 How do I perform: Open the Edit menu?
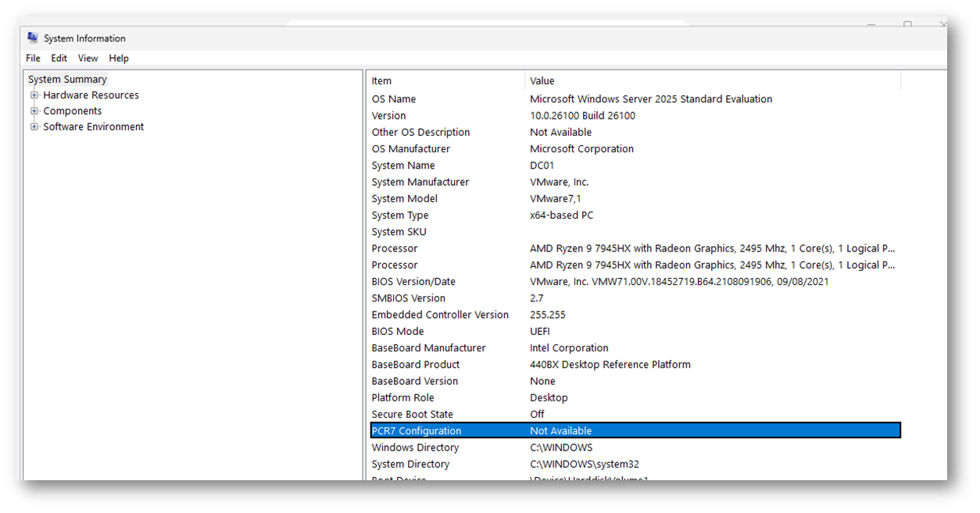[59, 59]
